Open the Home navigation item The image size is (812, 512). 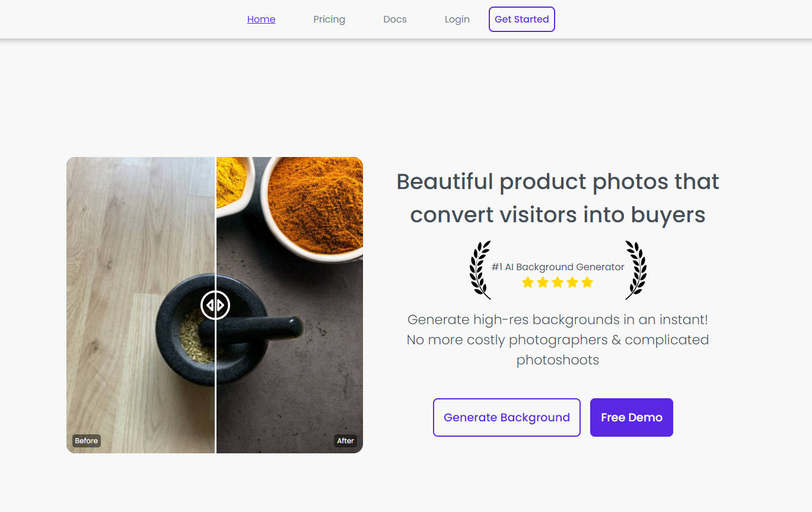261,19
